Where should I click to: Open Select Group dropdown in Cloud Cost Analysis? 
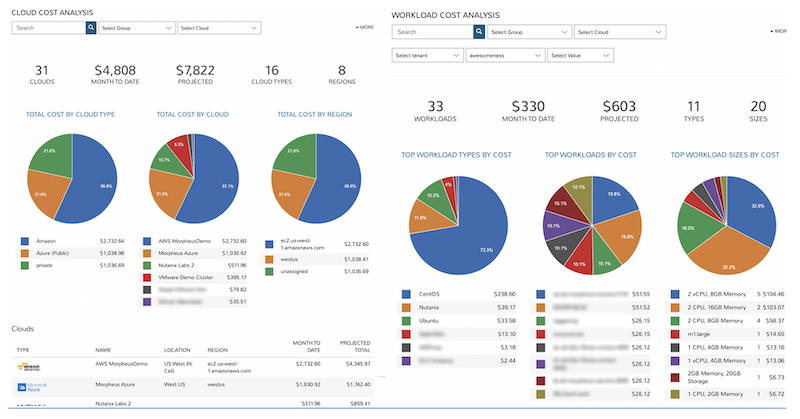point(136,28)
